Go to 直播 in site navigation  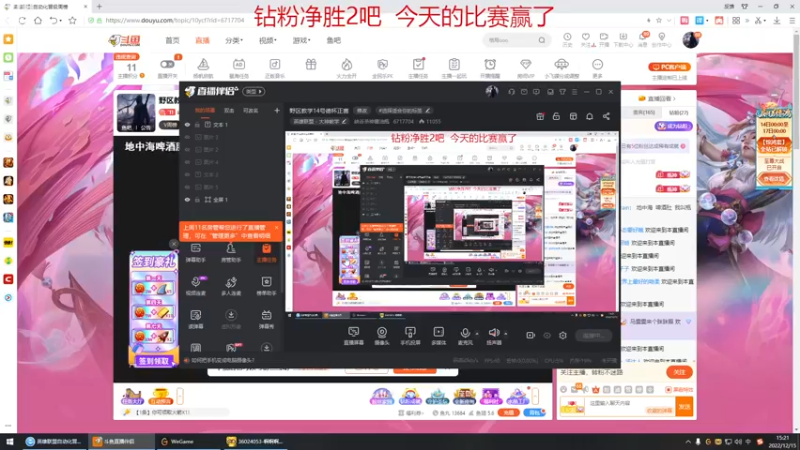[203, 40]
